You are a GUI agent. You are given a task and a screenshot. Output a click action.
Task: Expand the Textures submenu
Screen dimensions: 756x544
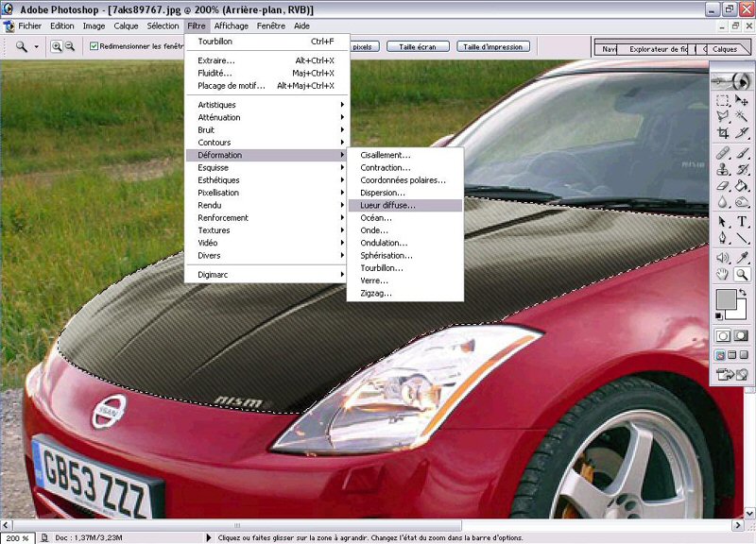267,230
